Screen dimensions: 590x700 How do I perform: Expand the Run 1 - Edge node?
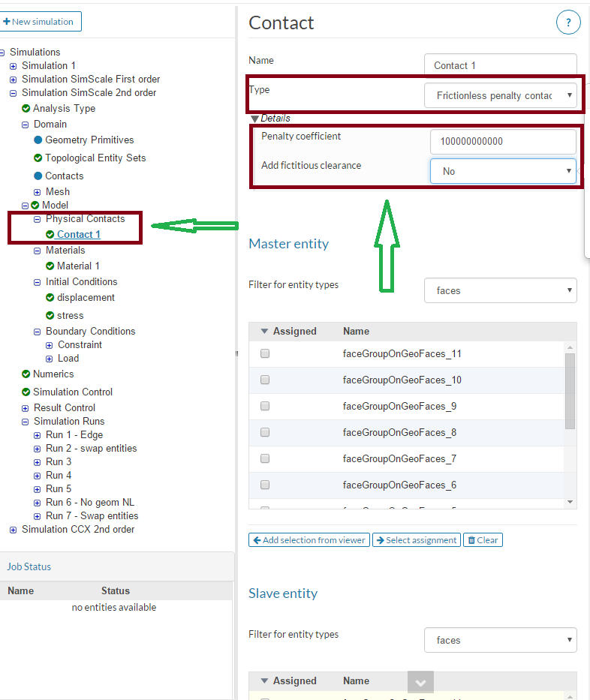(38, 435)
